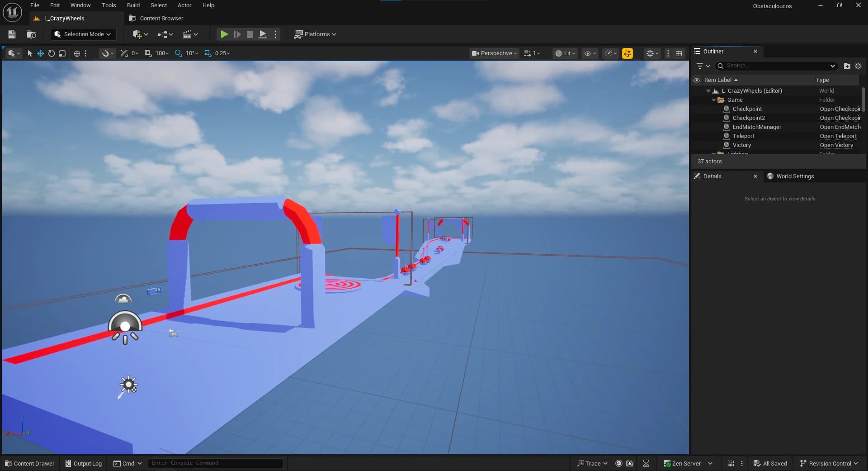Collapse the Game folder in Outliner
Image resolution: width=868 pixels, height=471 pixels.
coord(714,100)
